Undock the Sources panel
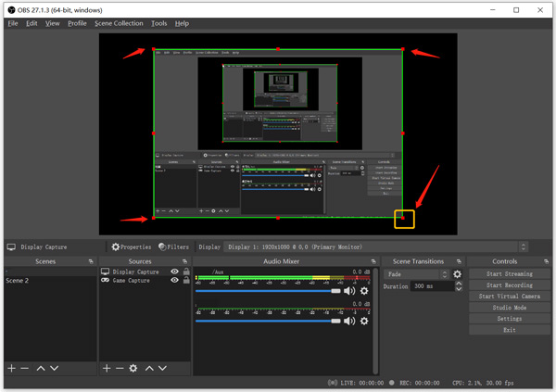 [184, 261]
